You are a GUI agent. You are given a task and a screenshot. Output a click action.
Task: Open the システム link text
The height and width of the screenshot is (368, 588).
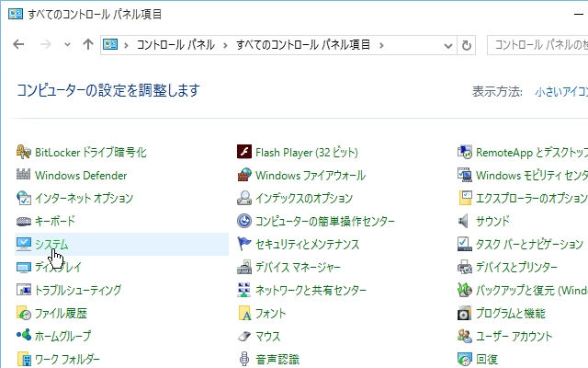click(51, 245)
